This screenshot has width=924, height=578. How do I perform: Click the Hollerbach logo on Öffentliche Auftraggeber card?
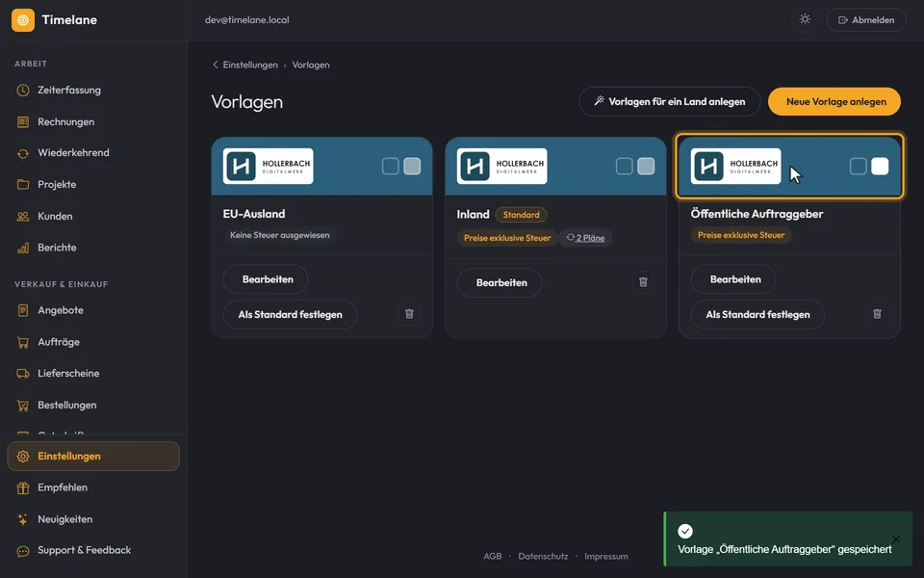[736, 167]
